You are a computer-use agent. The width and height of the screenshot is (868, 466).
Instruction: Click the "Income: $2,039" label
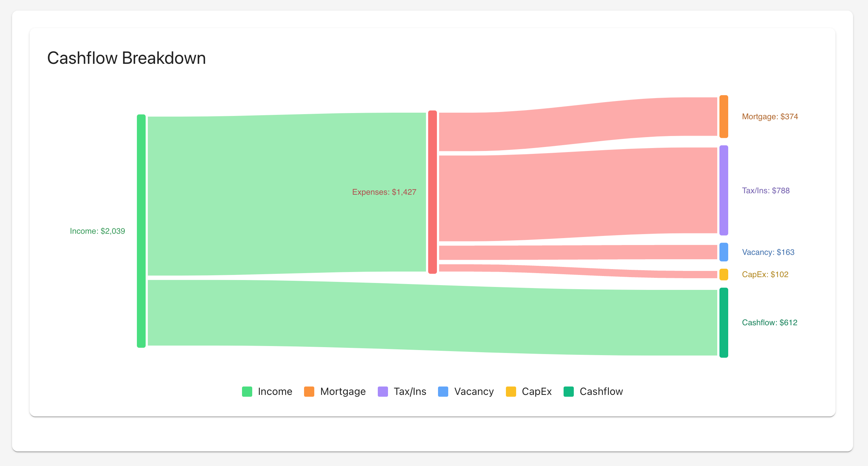(x=97, y=231)
